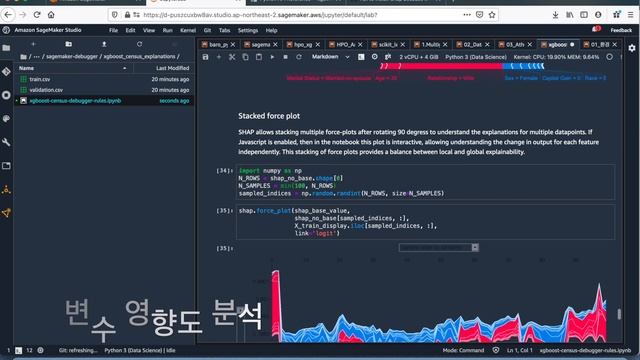Switch to the 02_Dat notebook tab
This screenshot has width=640, height=360.
coord(473,44)
